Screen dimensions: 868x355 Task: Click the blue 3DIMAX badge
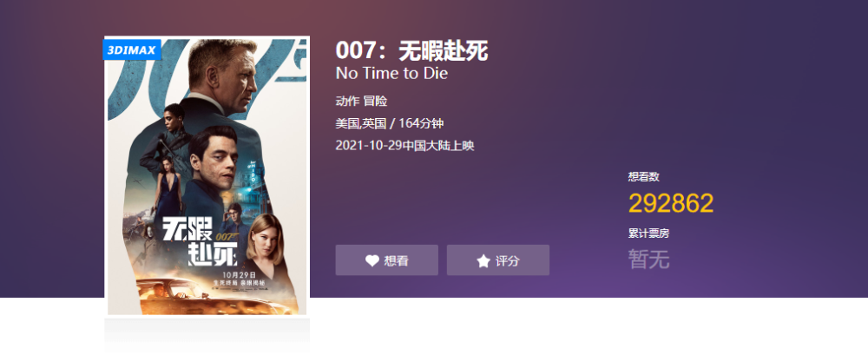click(132, 49)
